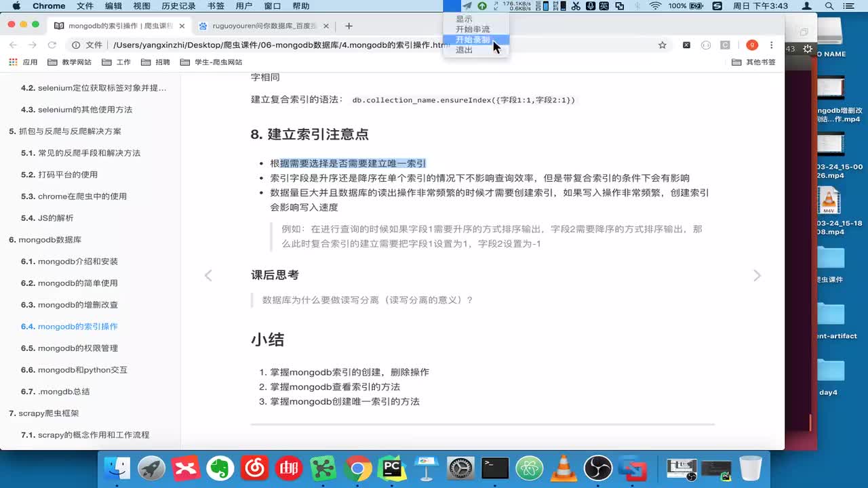Open Atom editor from the dock
The width and height of the screenshot is (868, 488).
pos(530,468)
